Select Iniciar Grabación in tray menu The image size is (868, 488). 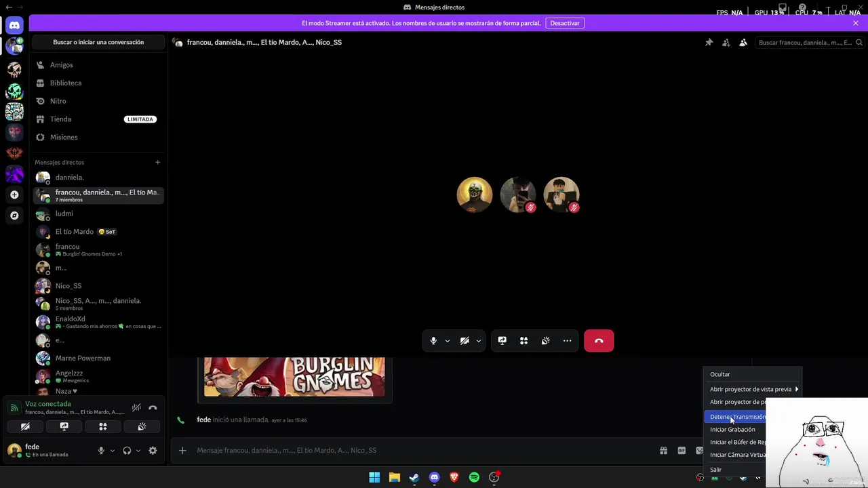736,430
